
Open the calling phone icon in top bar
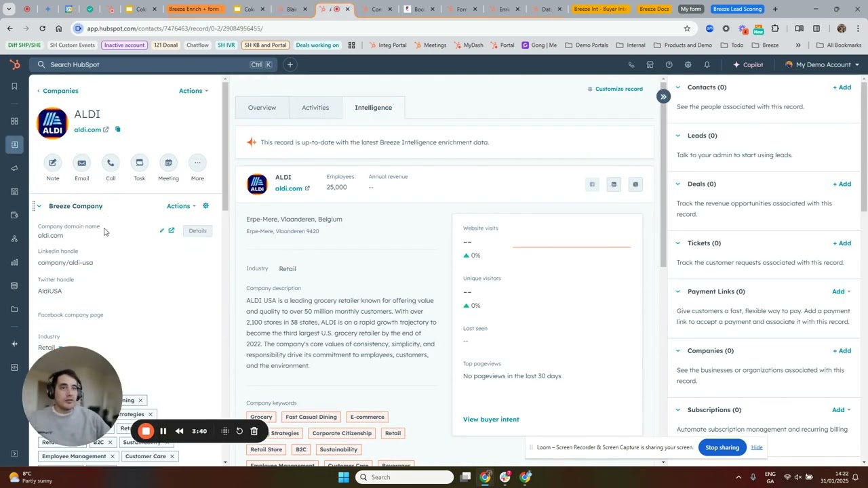coord(631,64)
